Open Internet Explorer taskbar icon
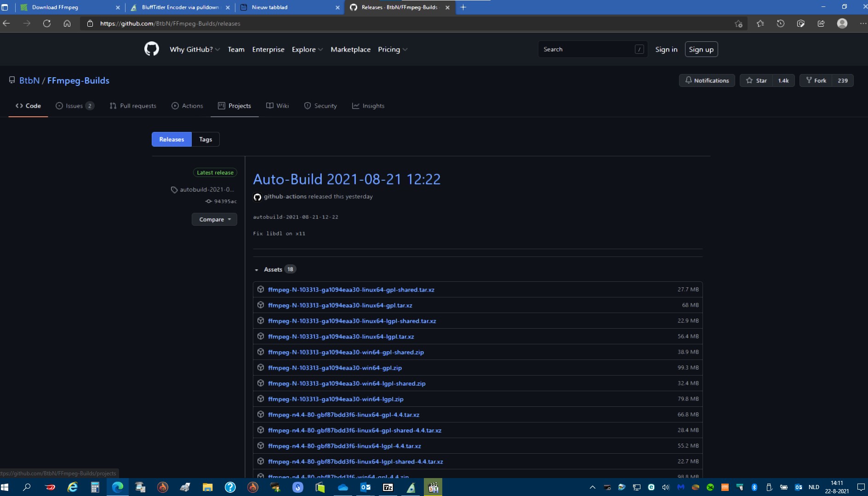The image size is (868, 496). pyautogui.click(x=73, y=487)
